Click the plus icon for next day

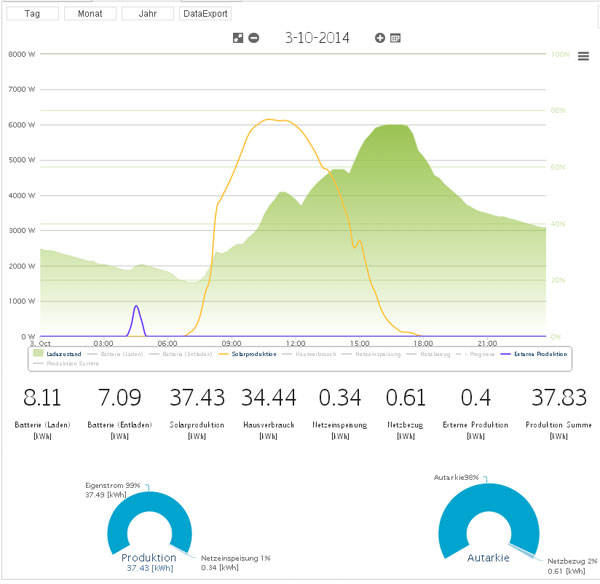pos(380,38)
